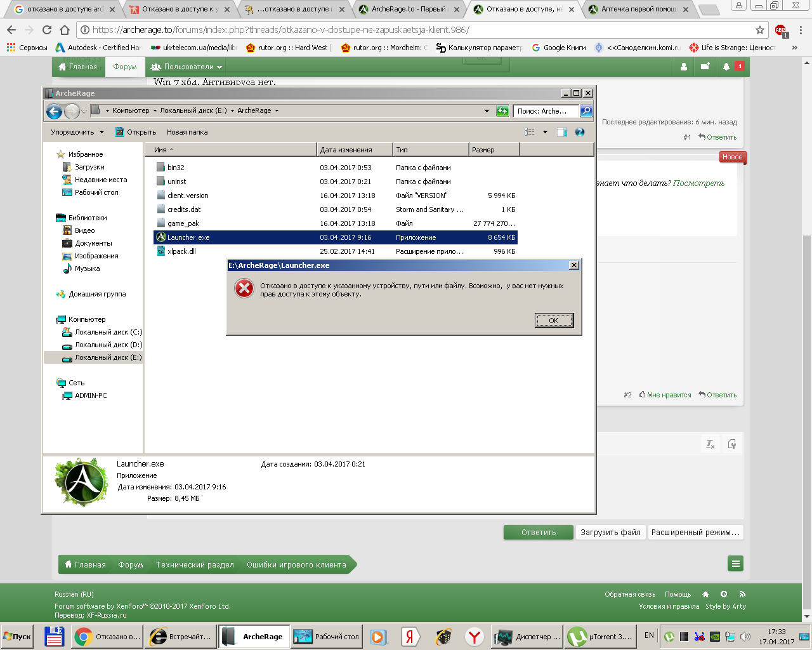812x650 pixels.
Task: Select the bin32 folder
Action: pyautogui.click(x=176, y=168)
